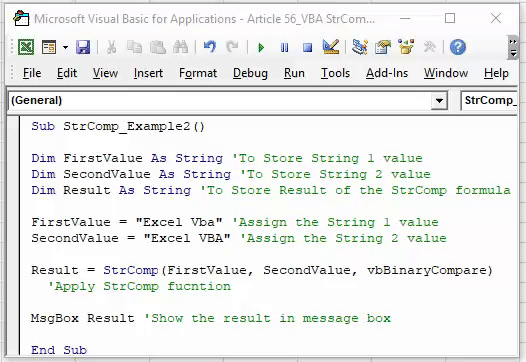This screenshot has width=526, height=362.
Task: Click the End Sub line
Action: pyautogui.click(x=59, y=350)
